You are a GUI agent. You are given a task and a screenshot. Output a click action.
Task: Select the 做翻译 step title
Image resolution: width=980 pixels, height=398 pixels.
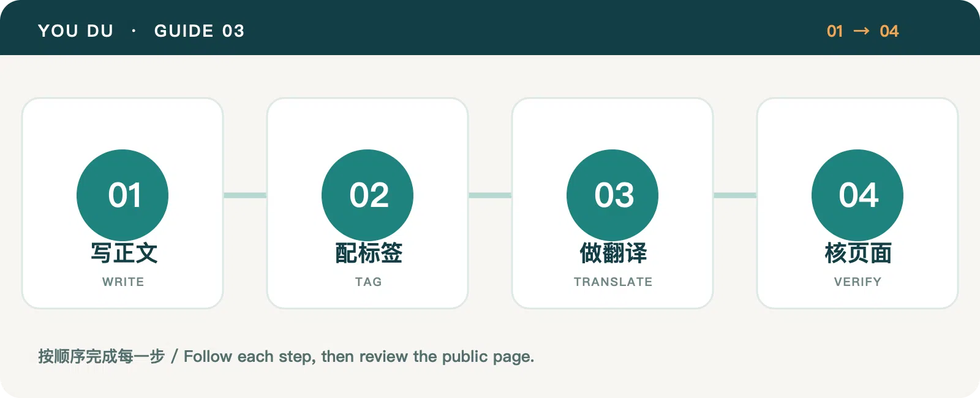click(613, 253)
